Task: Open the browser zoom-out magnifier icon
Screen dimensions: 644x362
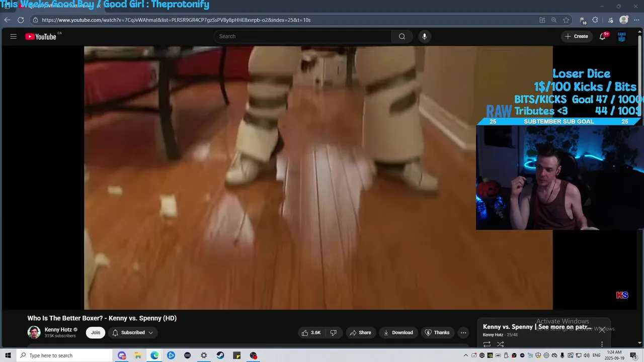Action: click(x=554, y=20)
